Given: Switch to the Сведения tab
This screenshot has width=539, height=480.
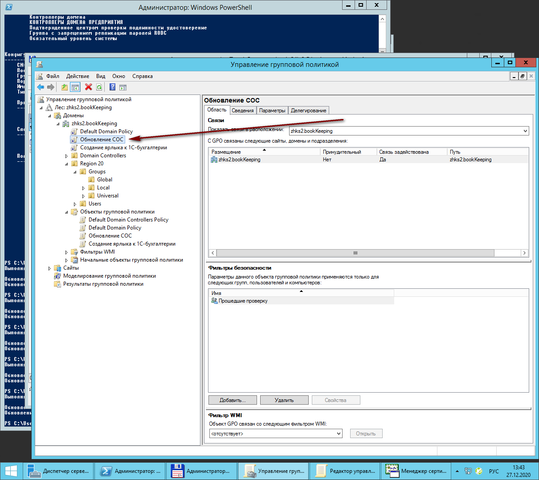Looking at the screenshot, I should click(243, 110).
